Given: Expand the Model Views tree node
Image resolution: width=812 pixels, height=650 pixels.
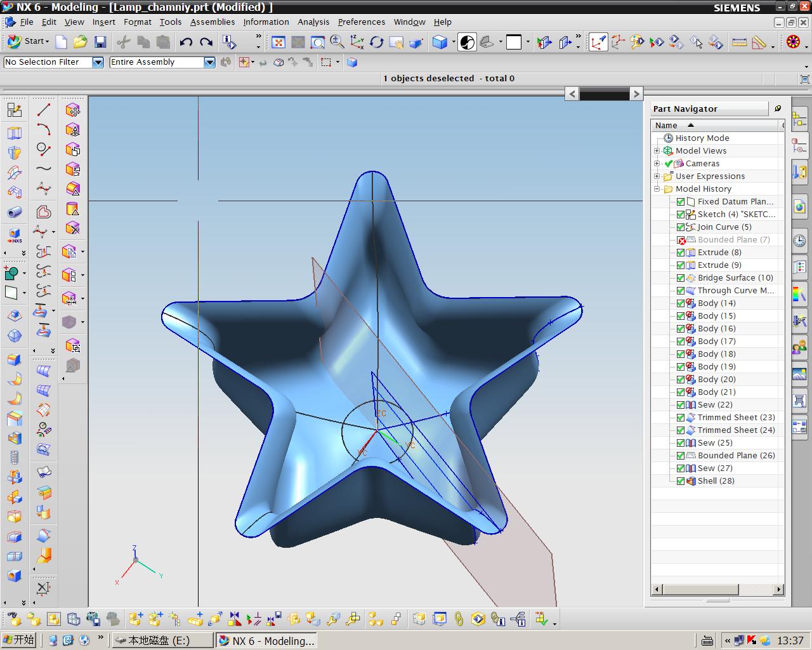Looking at the screenshot, I should click(657, 151).
